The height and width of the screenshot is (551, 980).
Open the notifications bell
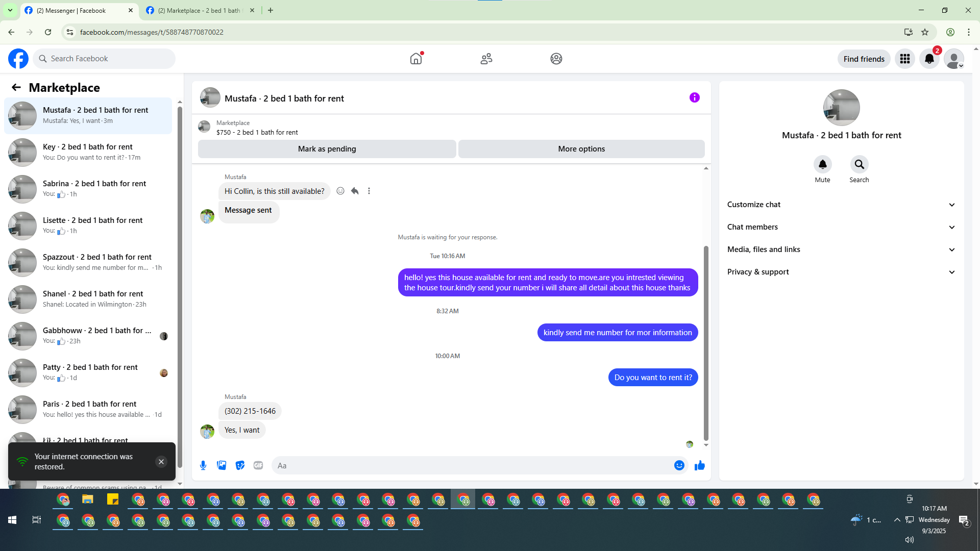click(929, 59)
